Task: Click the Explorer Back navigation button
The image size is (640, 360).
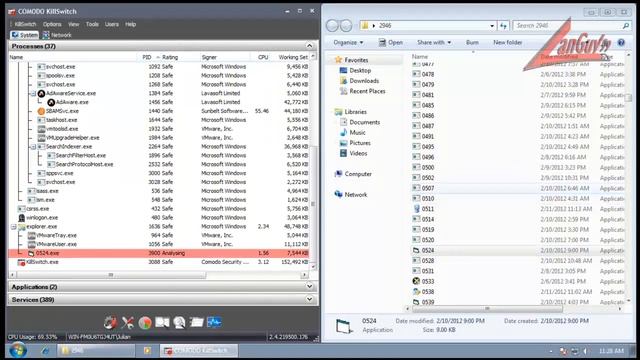Action: [332, 26]
